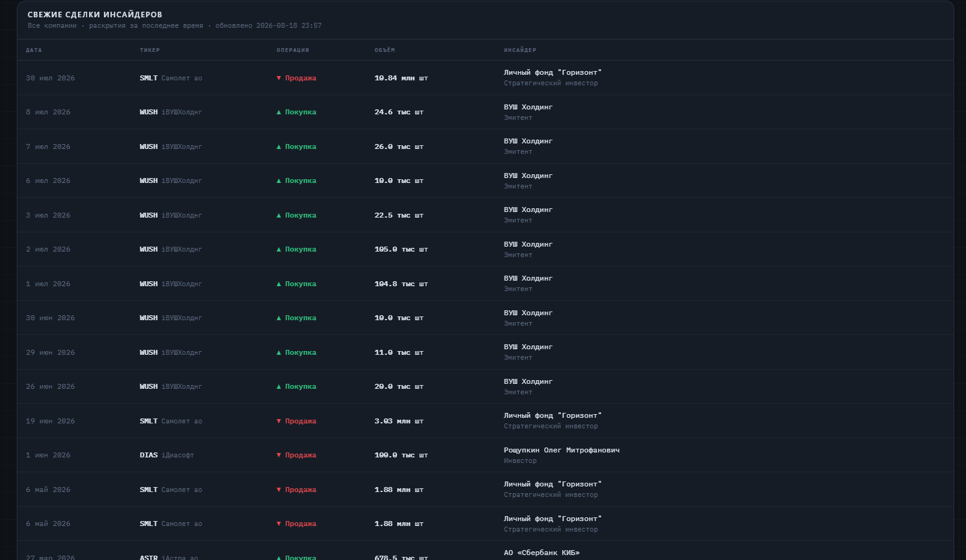Click WUSH ticker in the 29 июн 2026 row
The width and height of the screenshot is (966, 560).
(x=148, y=352)
